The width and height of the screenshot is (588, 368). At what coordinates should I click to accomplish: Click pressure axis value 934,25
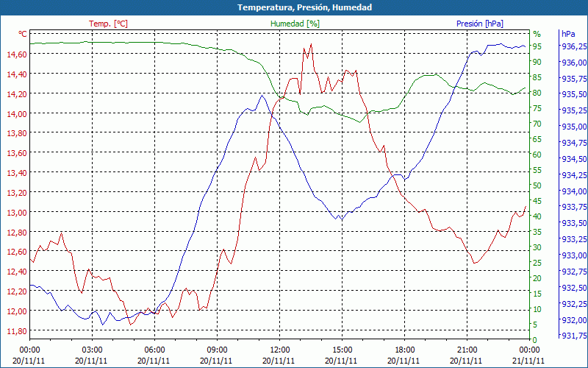pos(574,174)
